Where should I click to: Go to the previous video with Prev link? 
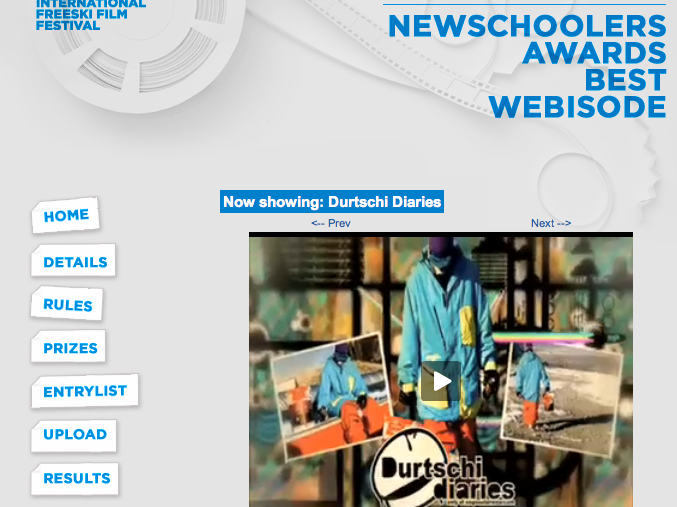click(331, 223)
